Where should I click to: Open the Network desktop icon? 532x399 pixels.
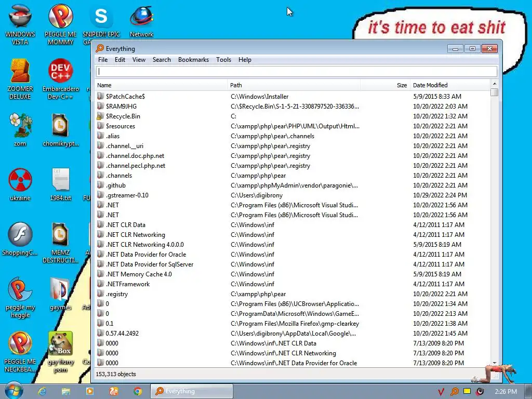click(141, 21)
